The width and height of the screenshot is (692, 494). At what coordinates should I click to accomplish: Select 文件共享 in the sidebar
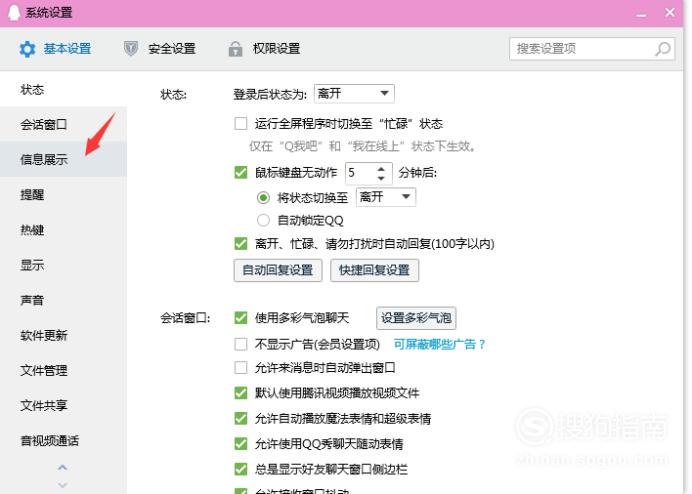(63, 405)
